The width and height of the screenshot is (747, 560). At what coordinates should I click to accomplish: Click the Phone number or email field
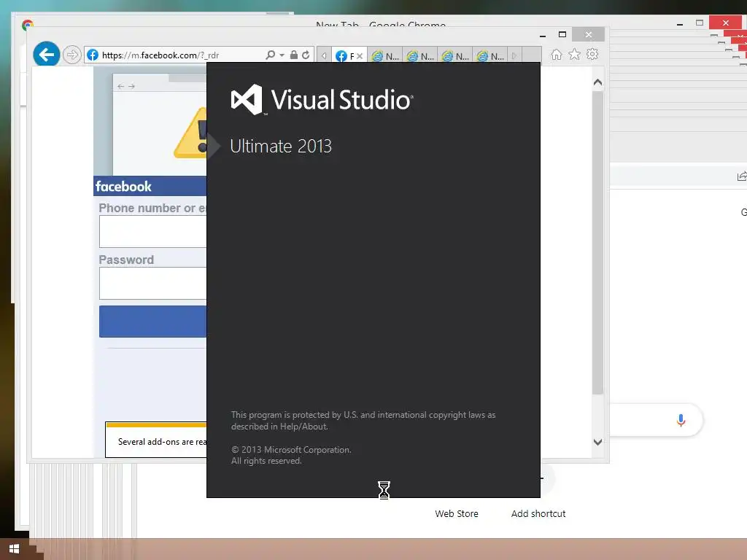152,231
